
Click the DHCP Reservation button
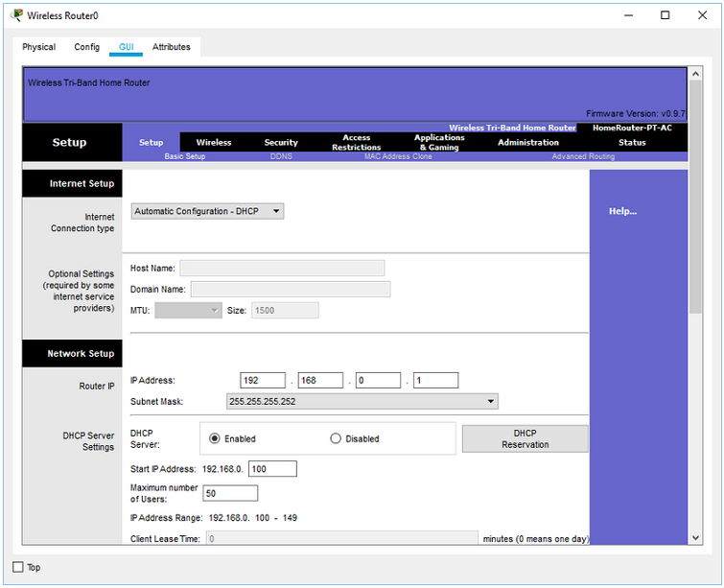[x=525, y=438]
